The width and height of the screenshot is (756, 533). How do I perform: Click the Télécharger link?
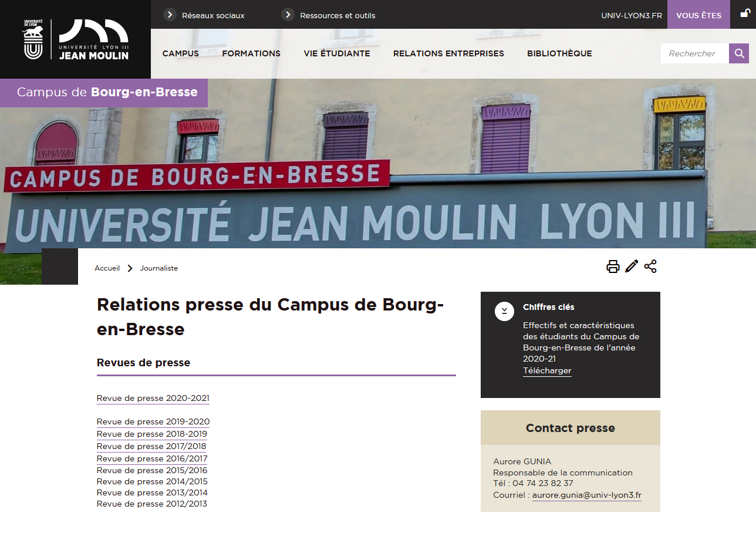click(x=547, y=370)
